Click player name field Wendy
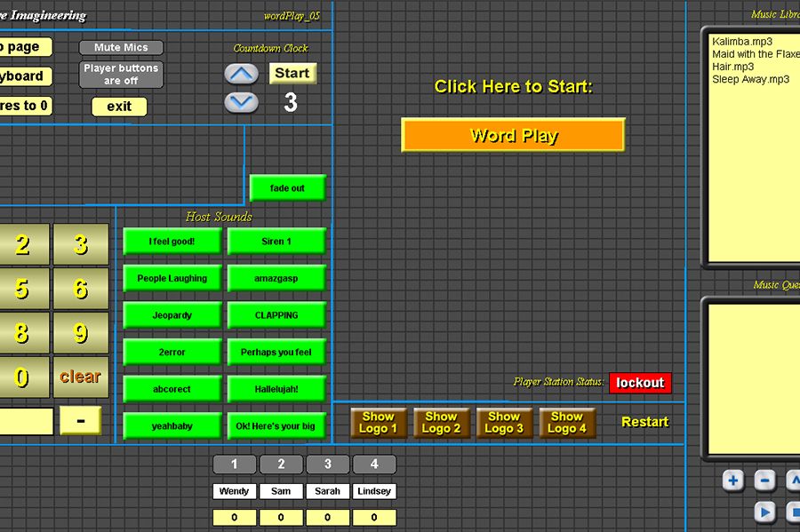This screenshot has height=532, width=800. pos(234,491)
